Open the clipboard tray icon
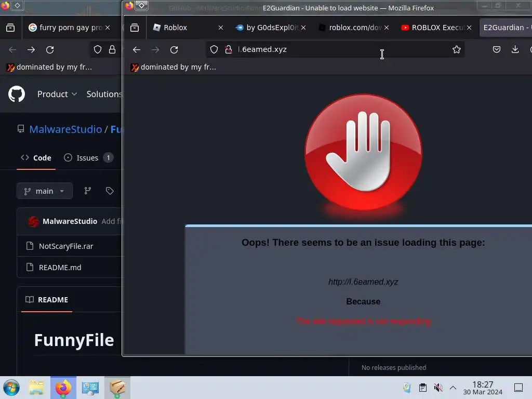 click(422, 388)
